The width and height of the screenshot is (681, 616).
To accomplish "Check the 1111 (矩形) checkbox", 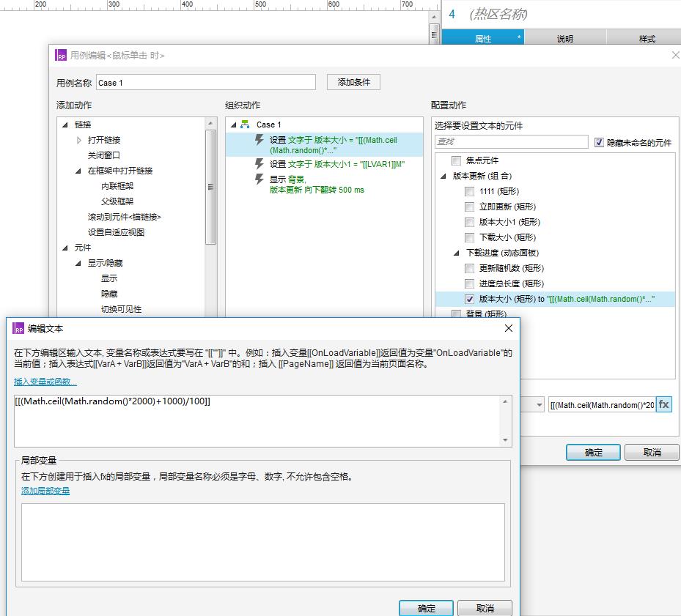I will pyautogui.click(x=469, y=191).
